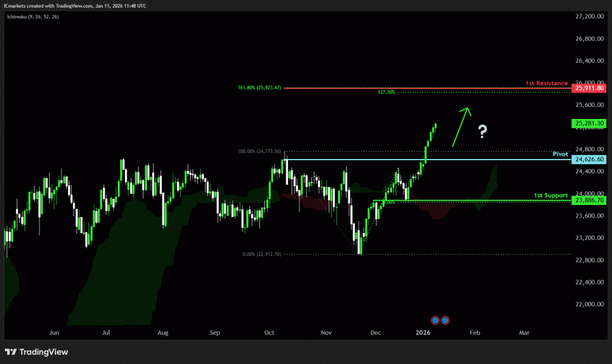The height and width of the screenshot is (364, 612).
Task: Click the left EU economic event icon
Action: click(435, 320)
